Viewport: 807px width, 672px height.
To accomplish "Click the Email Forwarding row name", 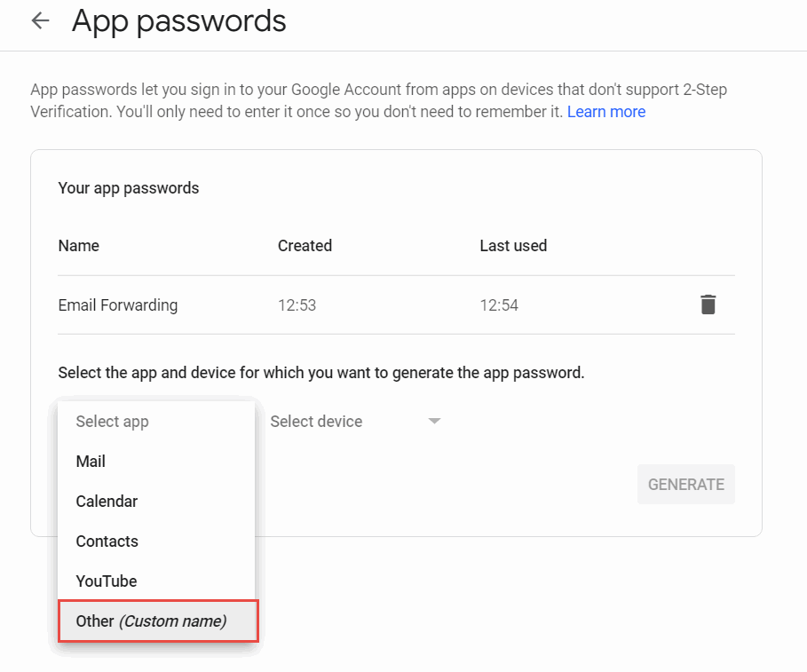I will [118, 305].
